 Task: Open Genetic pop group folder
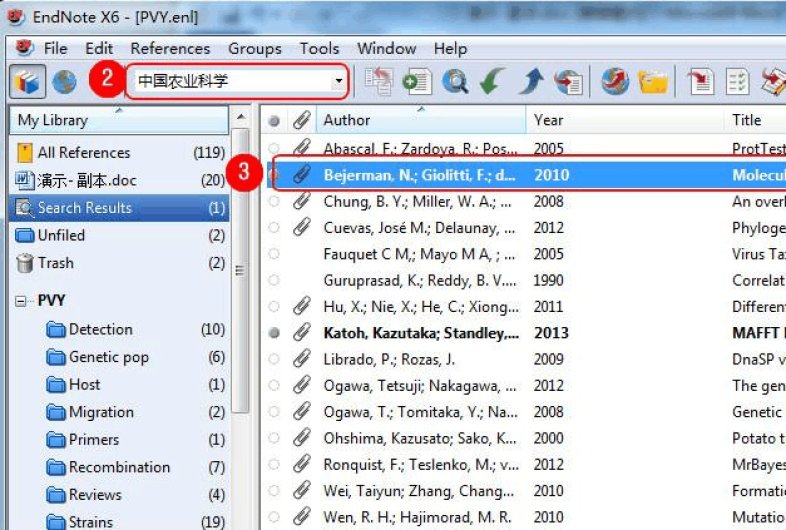click(134, 357)
